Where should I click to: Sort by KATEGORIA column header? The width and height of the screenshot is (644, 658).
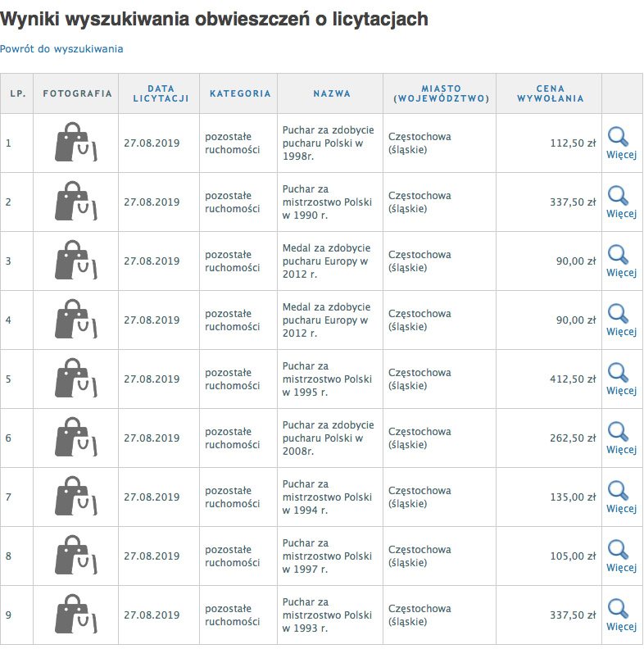pos(240,93)
